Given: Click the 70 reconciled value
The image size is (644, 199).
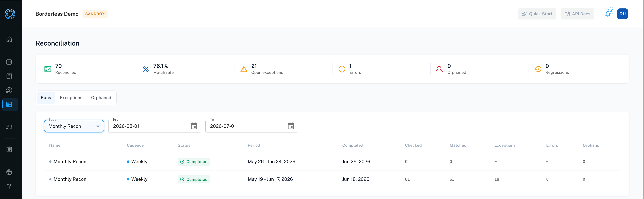Looking at the screenshot, I should coord(59,66).
